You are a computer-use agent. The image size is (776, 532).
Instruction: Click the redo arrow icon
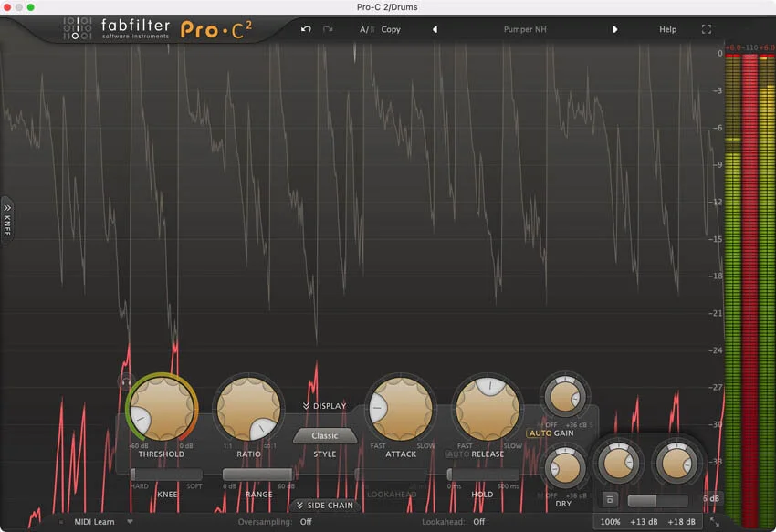tap(327, 29)
